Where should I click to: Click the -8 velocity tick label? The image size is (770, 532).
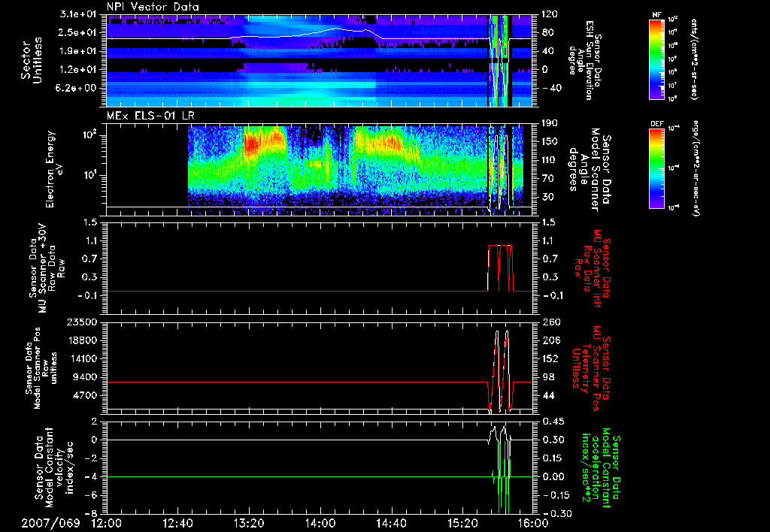pos(91,513)
